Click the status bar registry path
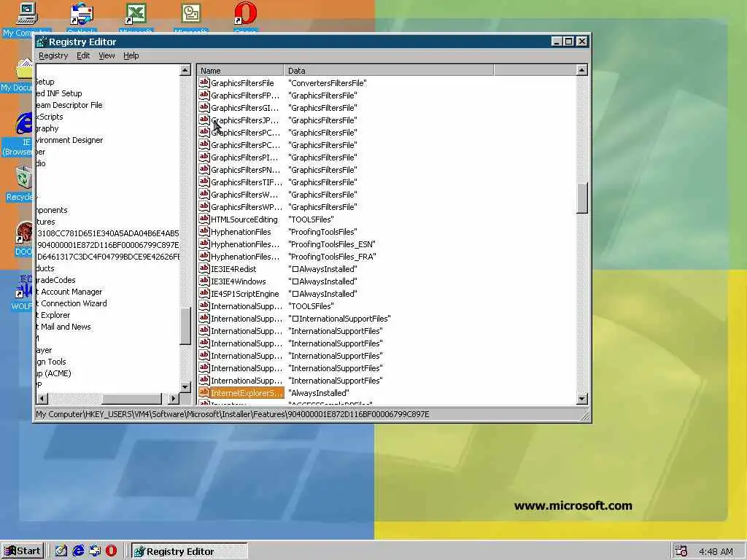747x560 pixels. point(233,414)
